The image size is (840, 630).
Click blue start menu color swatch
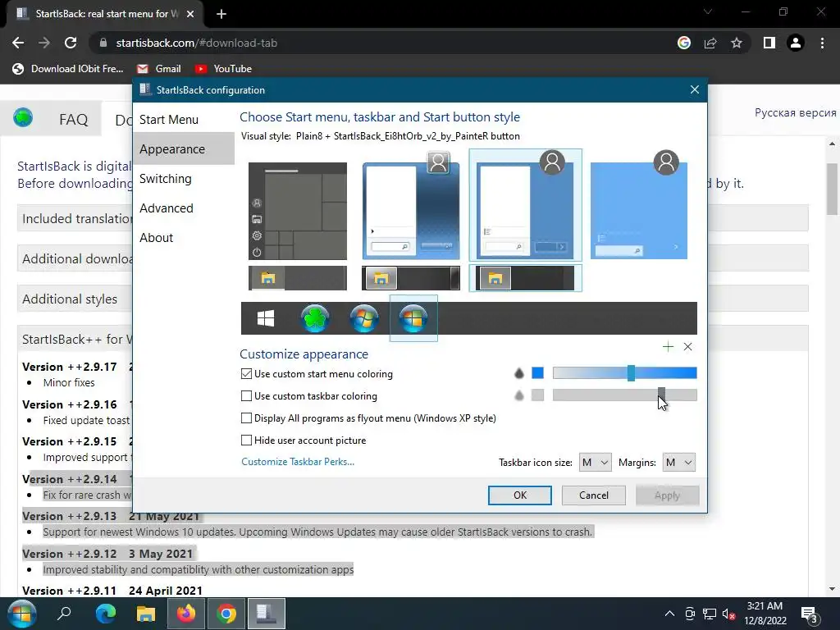tap(537, 373)
